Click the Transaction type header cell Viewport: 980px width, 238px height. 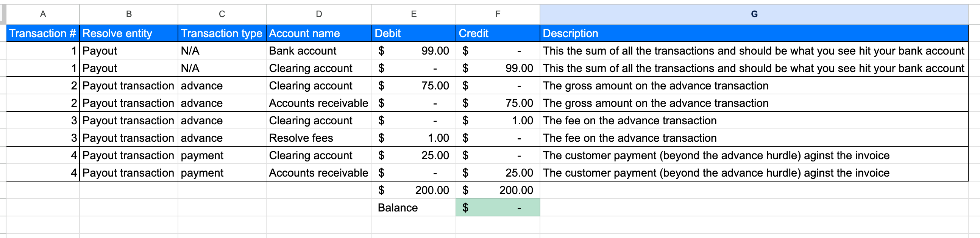[x=222, y=33]
